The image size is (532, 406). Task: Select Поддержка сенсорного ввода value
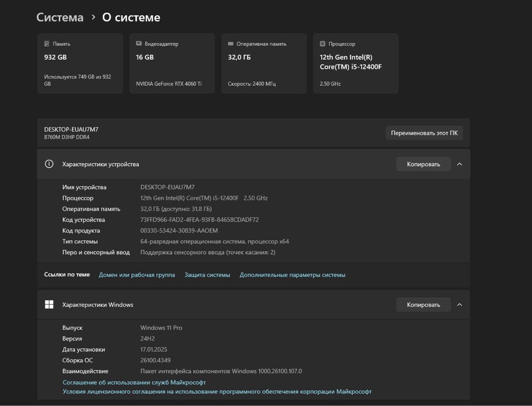[208, 252]
